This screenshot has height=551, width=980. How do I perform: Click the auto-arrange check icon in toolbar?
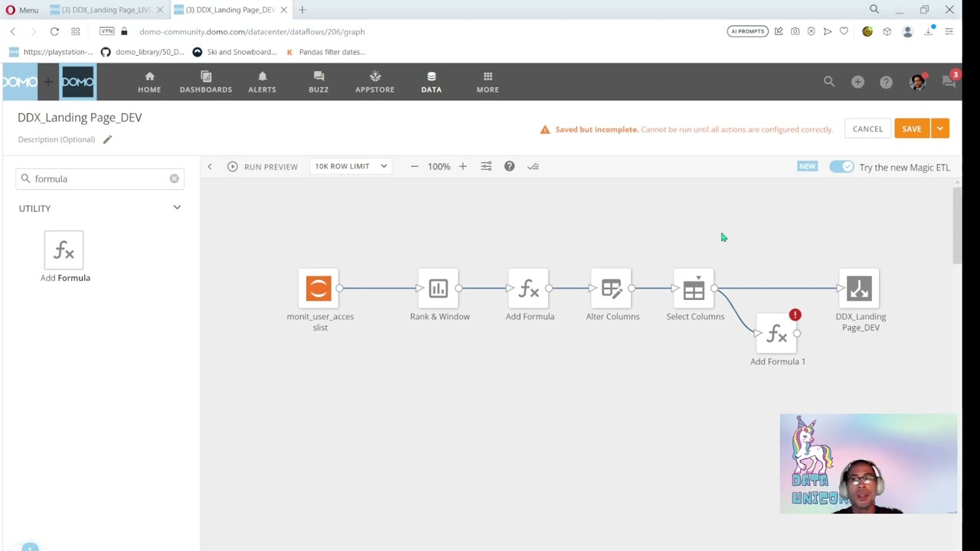tap(533, 166)
